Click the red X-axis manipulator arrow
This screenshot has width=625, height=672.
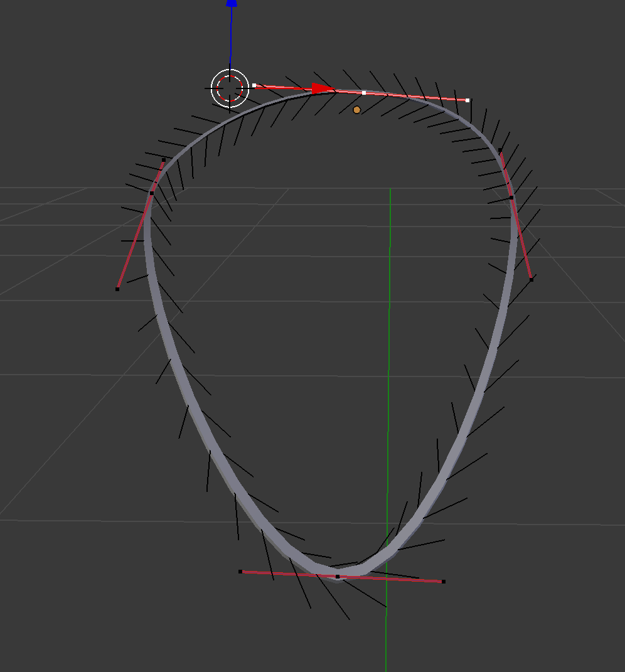(x=323, y=88)
